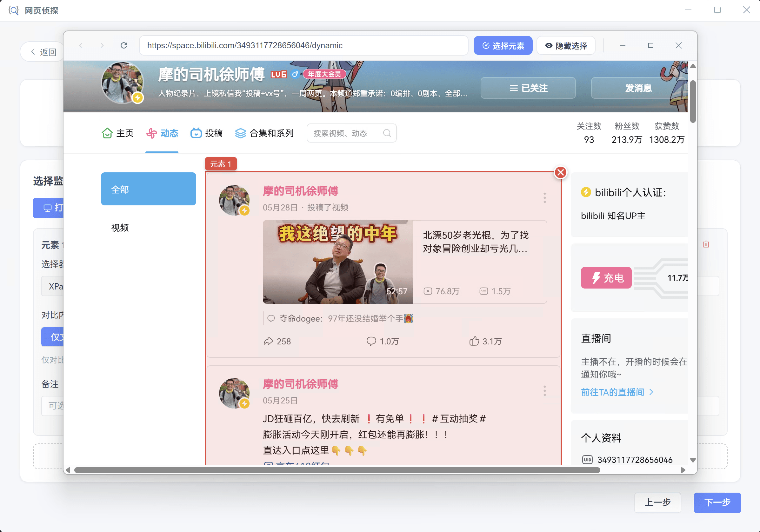Click the 发消息 button
The image size is (760, 532).
(638, 88)
